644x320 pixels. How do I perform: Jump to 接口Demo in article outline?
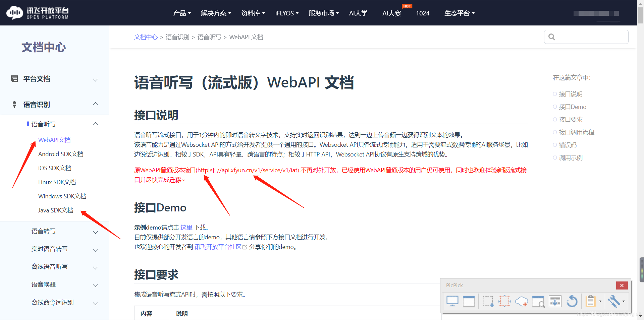coord(573,107)
